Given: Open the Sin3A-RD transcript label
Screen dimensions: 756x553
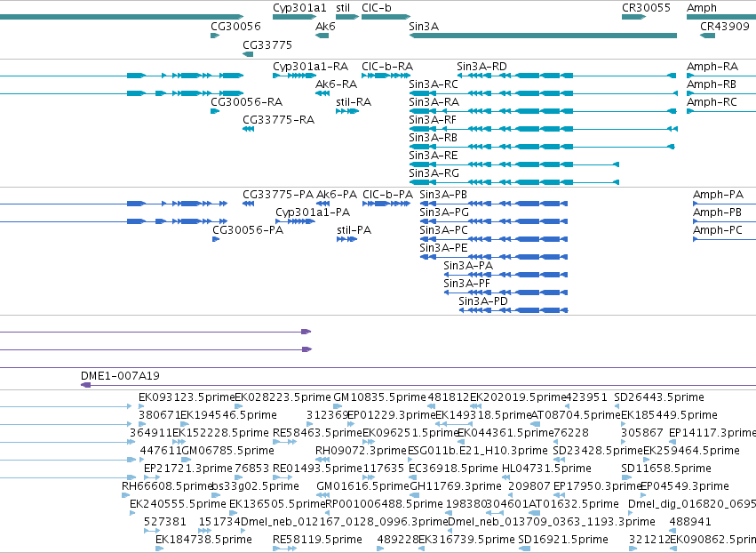Looking at the screenshot, I should point(481,66).
